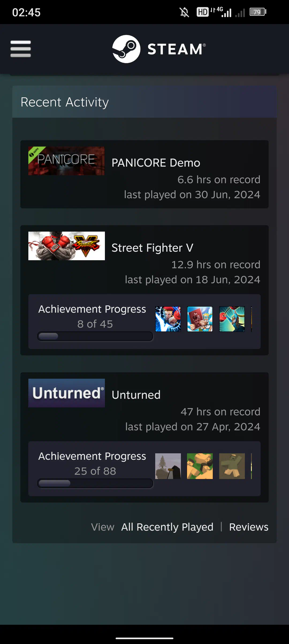Open Street Fighter V Achievement Progress text
Image resolution: width=289 pixels, height=644 pixels.
(92, 309)
